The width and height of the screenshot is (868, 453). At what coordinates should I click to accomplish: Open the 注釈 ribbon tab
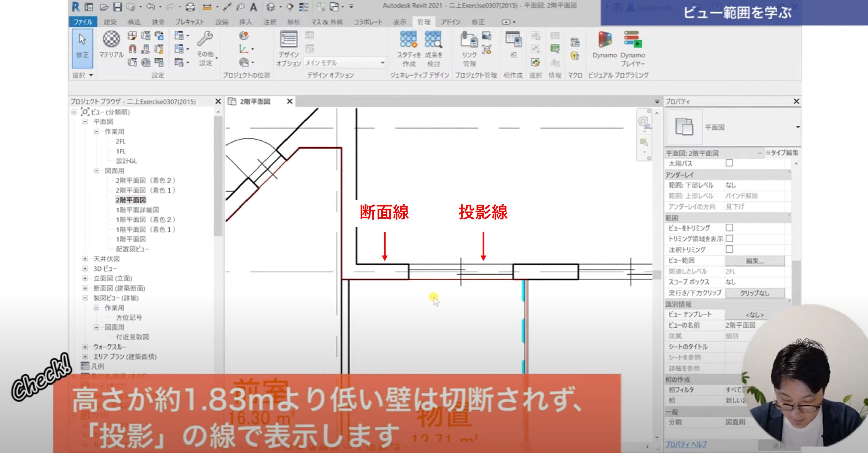coord(270,22)
